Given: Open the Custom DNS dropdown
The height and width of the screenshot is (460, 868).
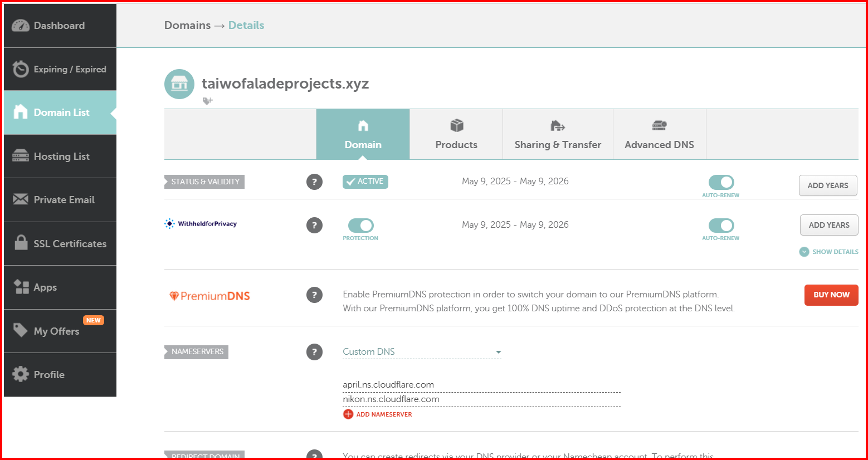Looking at the screenshot, I should (422, 351).
